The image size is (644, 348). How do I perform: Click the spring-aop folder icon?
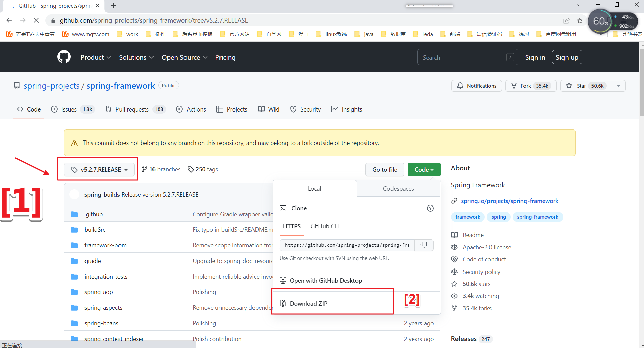point(74,292)
